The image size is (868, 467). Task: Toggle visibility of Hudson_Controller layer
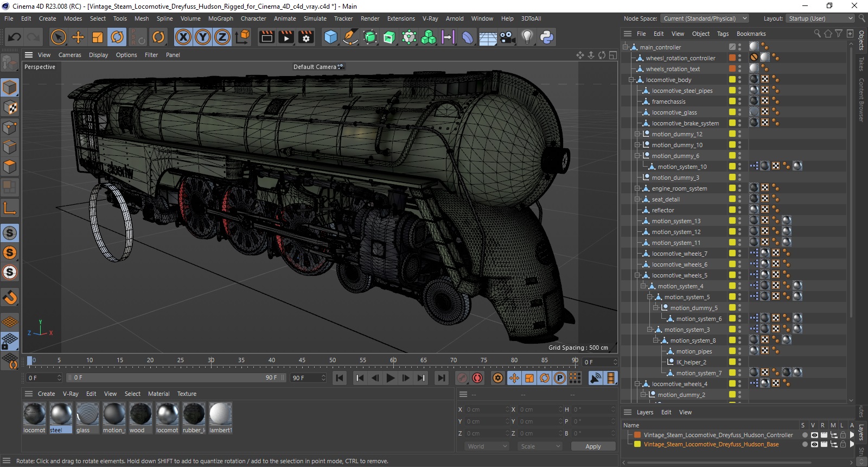click(x=814, y=435)
